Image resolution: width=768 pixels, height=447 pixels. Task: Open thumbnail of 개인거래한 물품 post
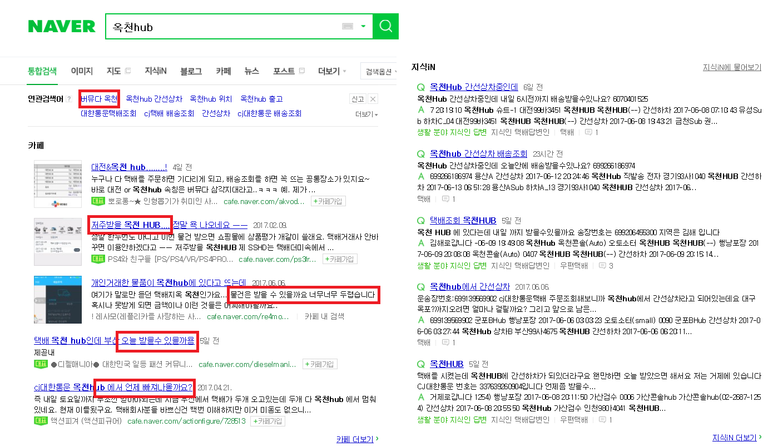(x=58, y=300)
